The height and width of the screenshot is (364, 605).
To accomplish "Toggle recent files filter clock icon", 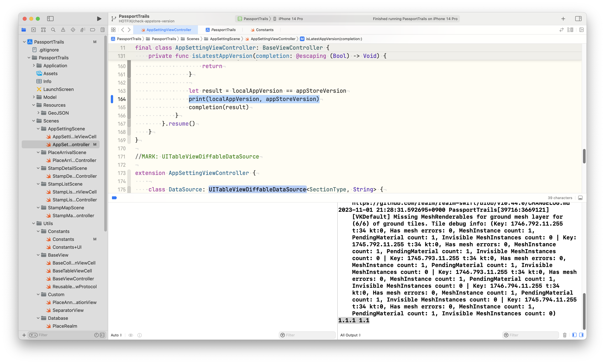I will (x=96, y=335).
